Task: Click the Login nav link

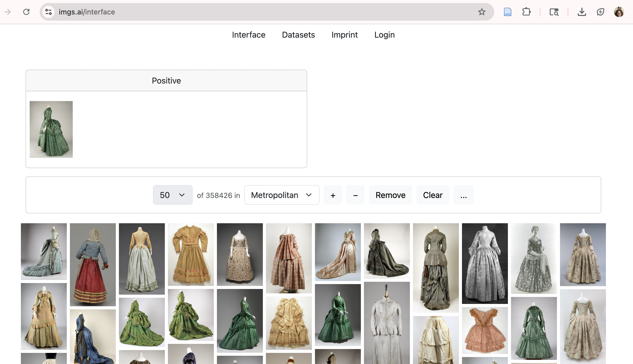Action: click(385, 35)
